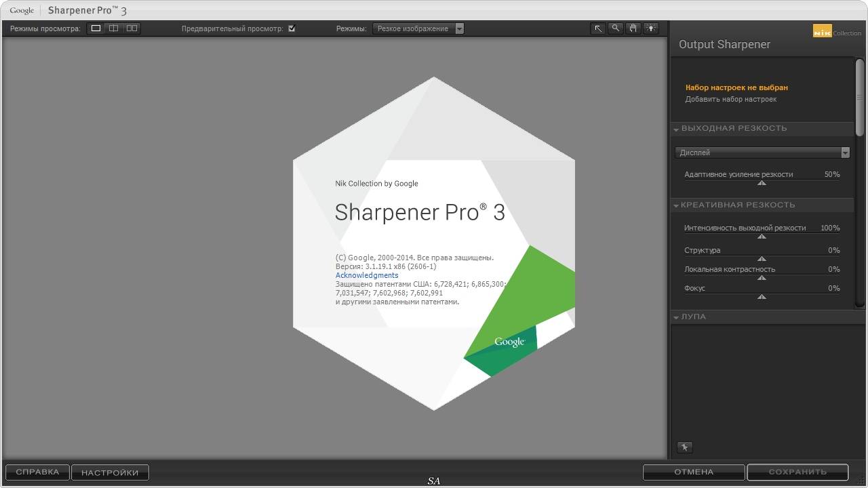868x488 pixels.
Task: Adjust Адаптивное усиление резкости slider
Action: click(762, 182)
